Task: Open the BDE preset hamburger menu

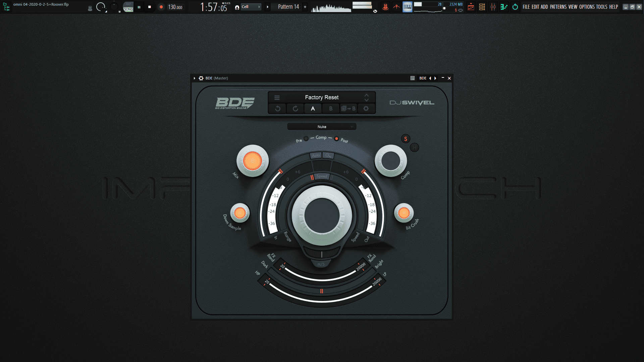Action: (x=277, y=98)
